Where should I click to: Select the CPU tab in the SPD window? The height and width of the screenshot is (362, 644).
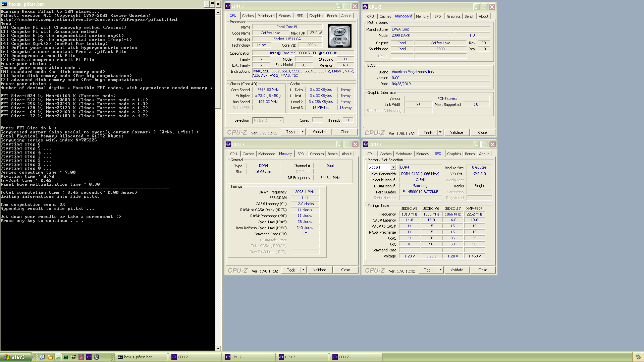(371, 154)
